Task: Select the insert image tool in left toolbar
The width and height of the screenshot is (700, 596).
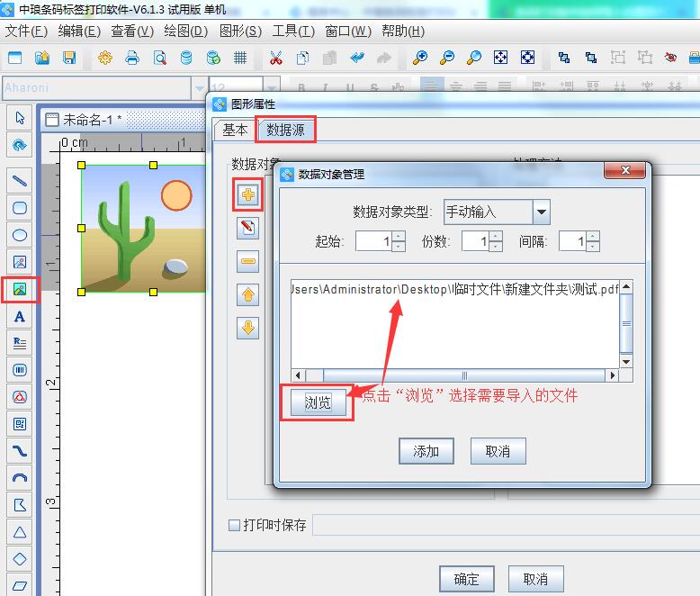Action: pyautogui.click(x=20, y=289)
